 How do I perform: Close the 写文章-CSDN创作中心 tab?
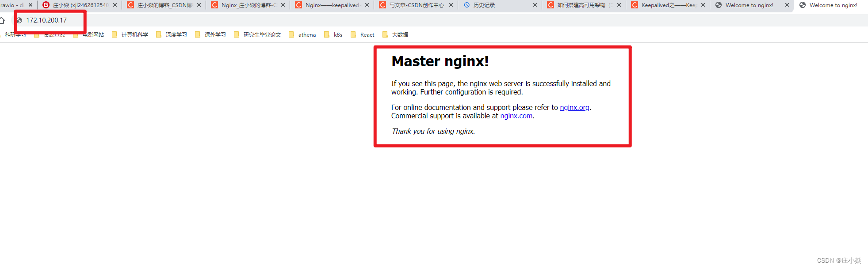(451, 5)
